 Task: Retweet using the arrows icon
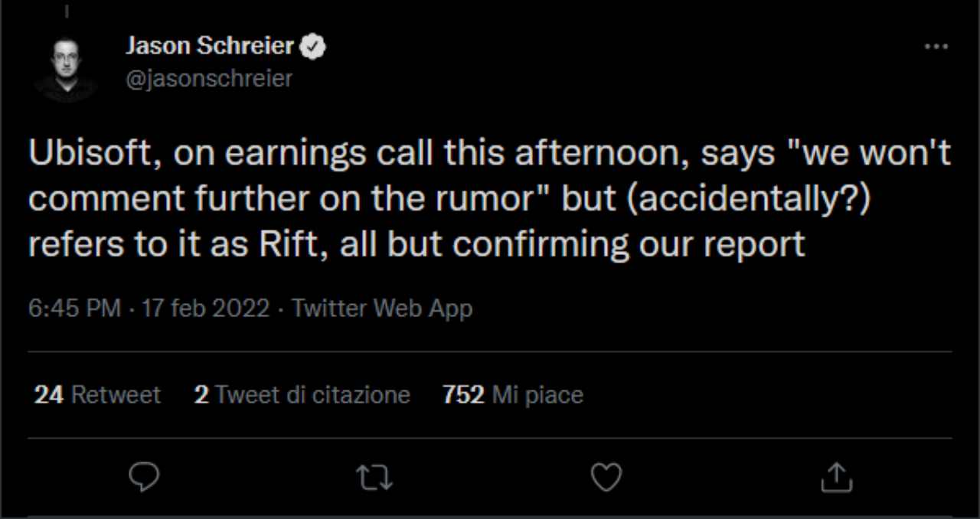pos(375,477)
